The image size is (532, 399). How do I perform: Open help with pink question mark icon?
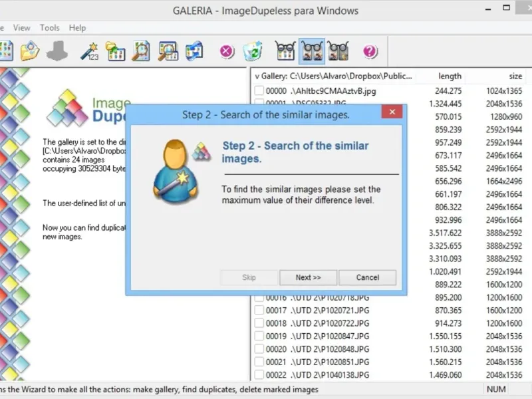pos(370,52)
